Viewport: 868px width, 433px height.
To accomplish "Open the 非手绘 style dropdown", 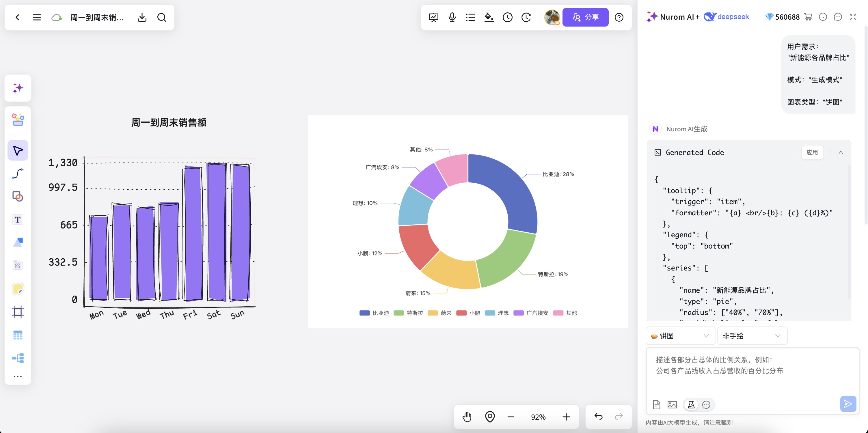I will [x=752, y=336].
